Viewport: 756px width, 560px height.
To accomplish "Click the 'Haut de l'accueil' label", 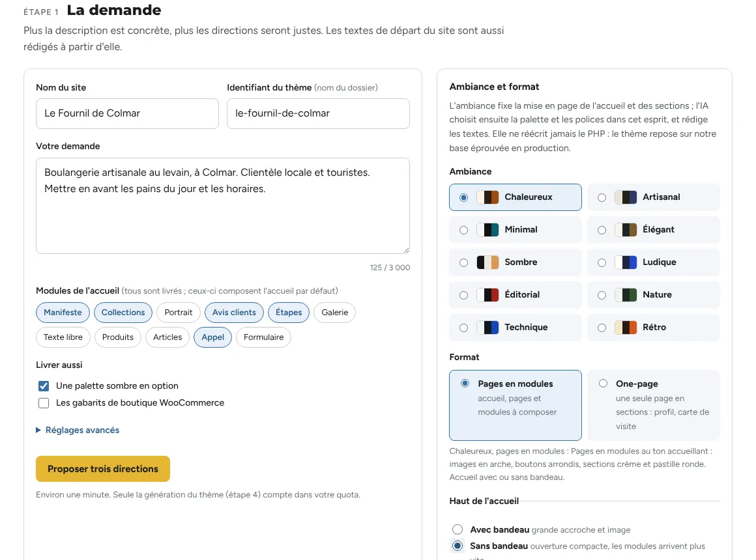I will coord(484,501).
